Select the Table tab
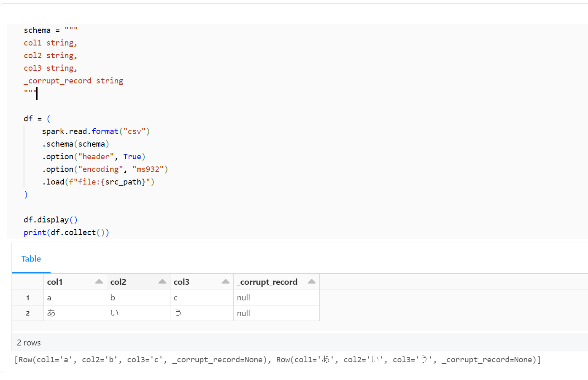Viewport: 588px width, 380px height. point(31,259)
